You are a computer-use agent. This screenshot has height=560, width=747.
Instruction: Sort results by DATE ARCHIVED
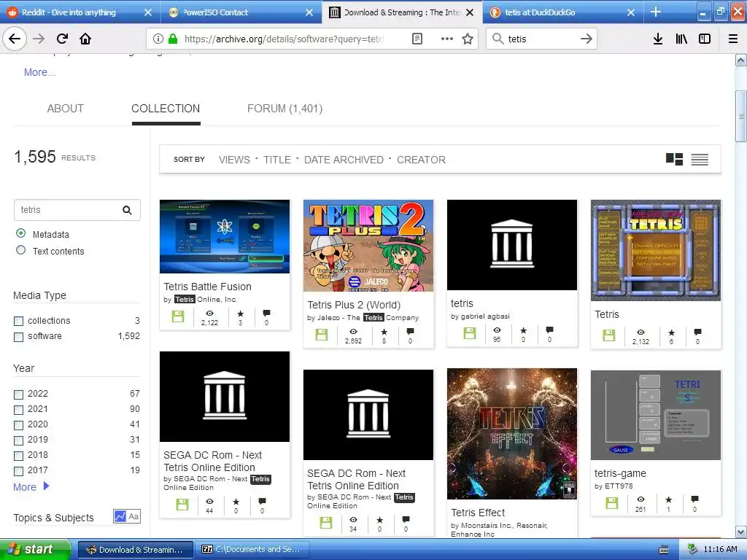pyautogui.click(x=344, y=160)
